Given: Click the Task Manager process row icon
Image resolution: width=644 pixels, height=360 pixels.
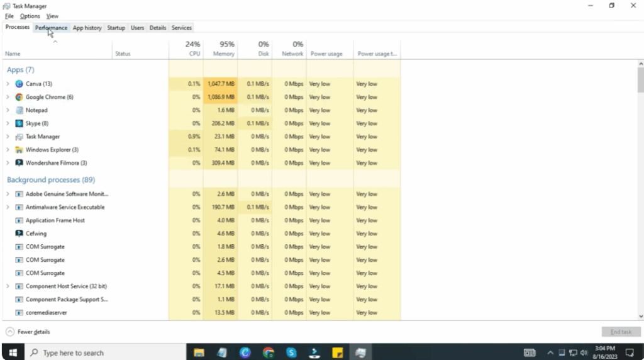Looking at the screenshot, I should coord(19,137).
